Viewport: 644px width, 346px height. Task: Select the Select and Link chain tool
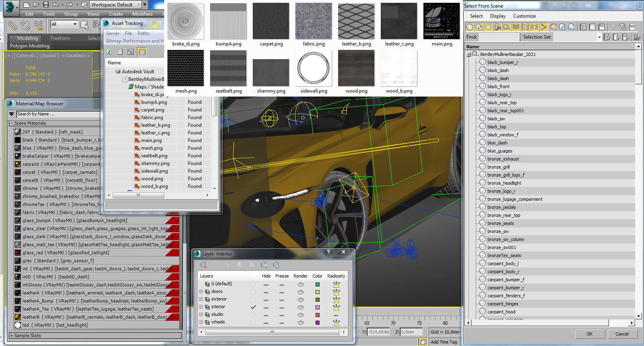tap(12, 25)
